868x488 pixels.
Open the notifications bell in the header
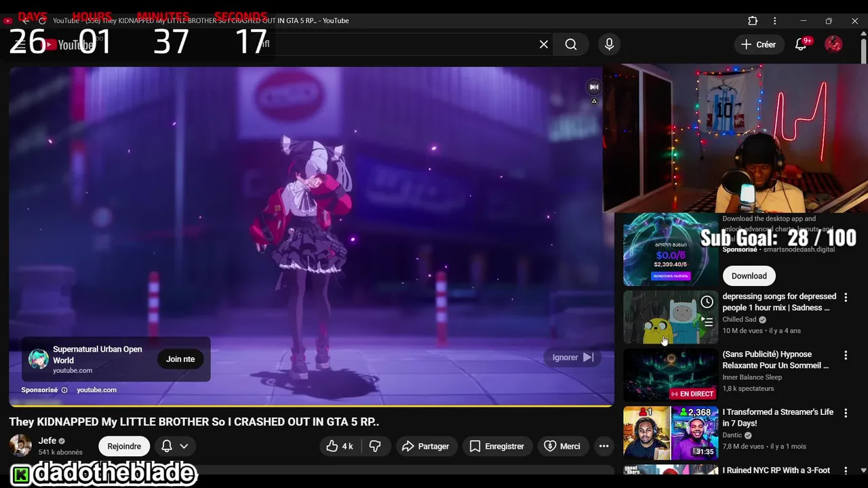801,44
